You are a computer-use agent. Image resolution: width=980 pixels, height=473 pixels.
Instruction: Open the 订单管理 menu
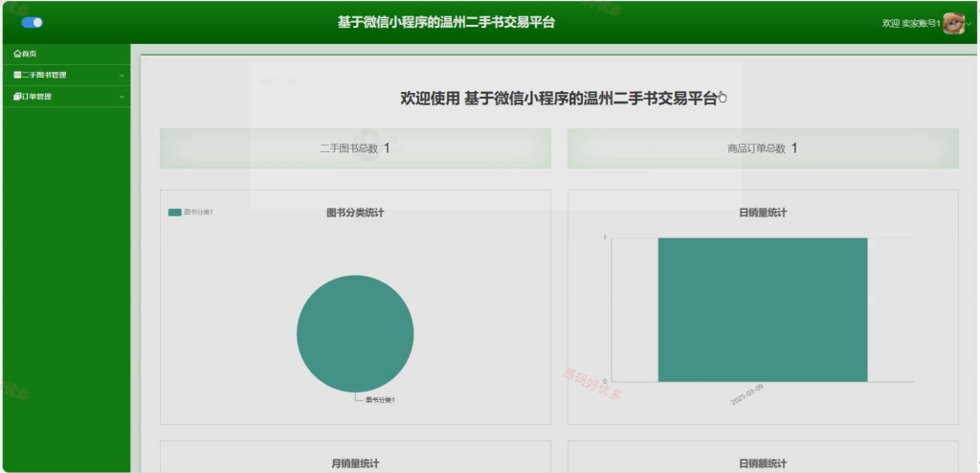click(x=67, y=97)
